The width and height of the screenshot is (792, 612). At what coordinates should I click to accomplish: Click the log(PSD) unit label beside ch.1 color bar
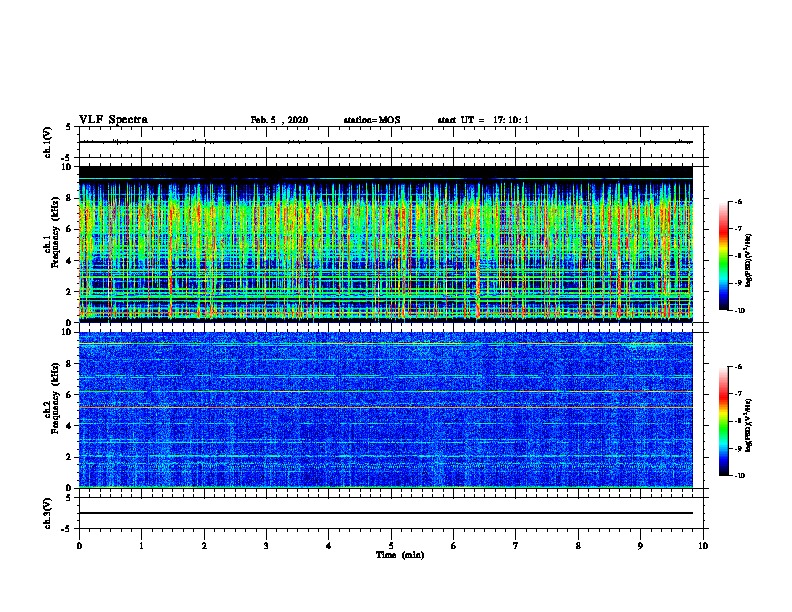point(749,261)
